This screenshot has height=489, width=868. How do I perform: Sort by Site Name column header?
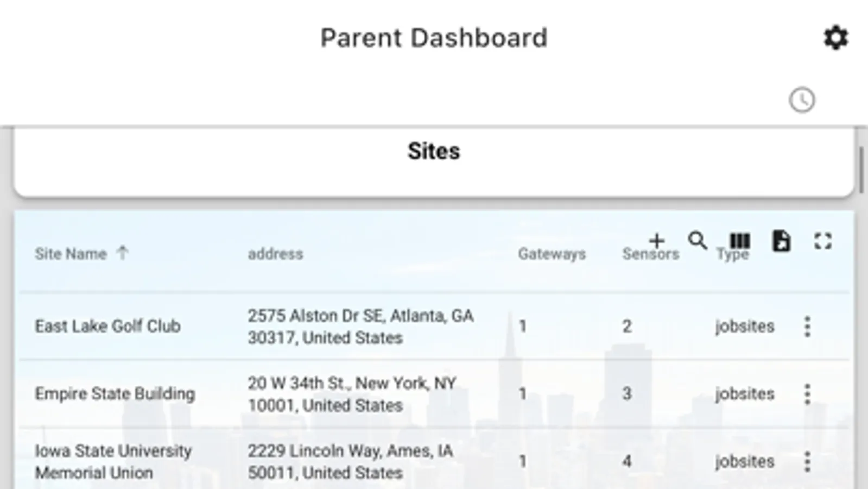[x=71, y=254]
